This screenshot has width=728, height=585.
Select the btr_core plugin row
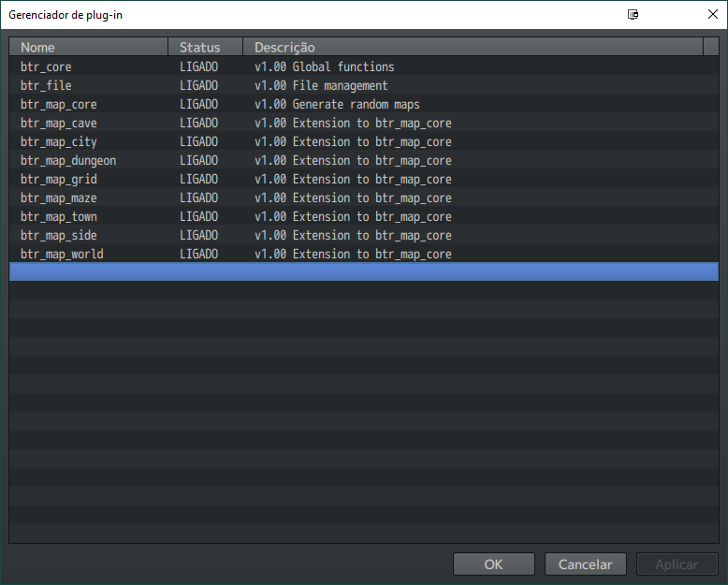(x=364, y=66)
